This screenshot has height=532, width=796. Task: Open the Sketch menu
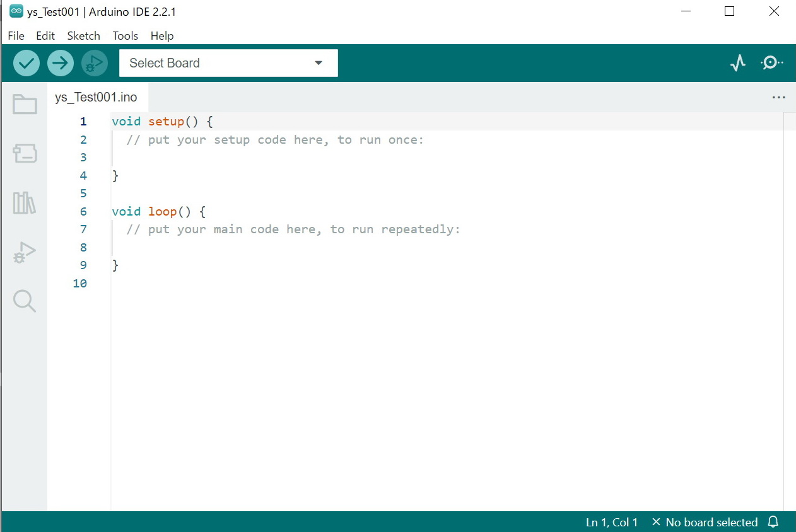[x=84, y=36]
